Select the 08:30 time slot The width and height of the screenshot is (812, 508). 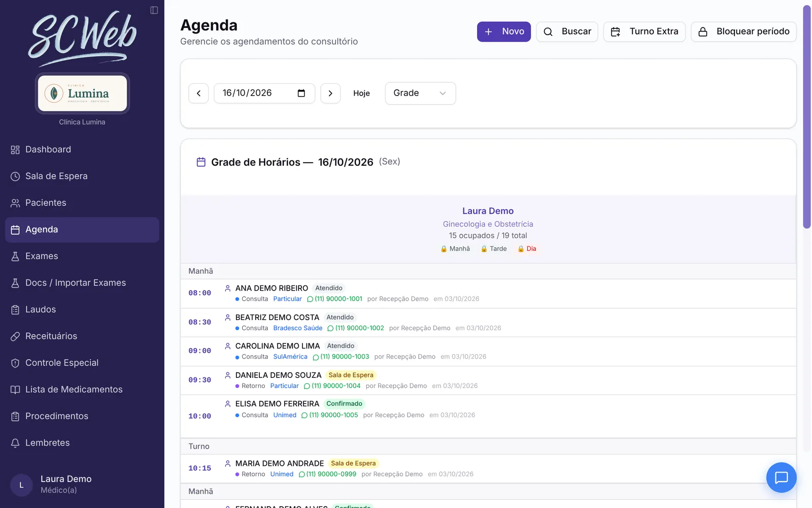[200, 323]
